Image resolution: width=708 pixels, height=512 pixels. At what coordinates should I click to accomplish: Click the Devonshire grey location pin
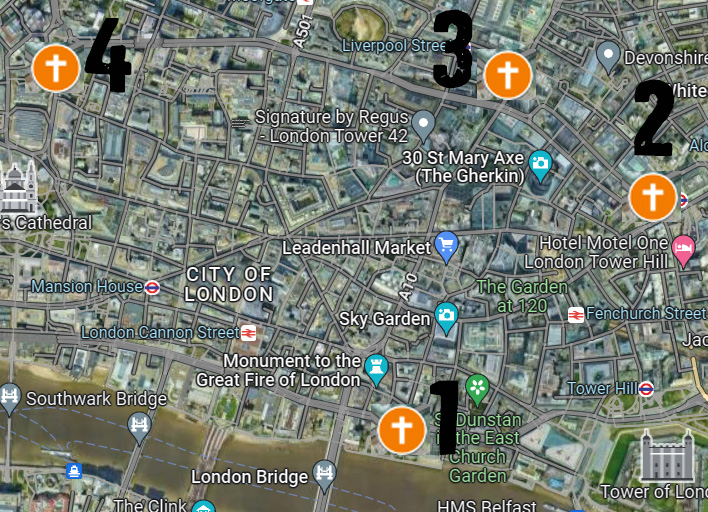(x=608, y=58)
